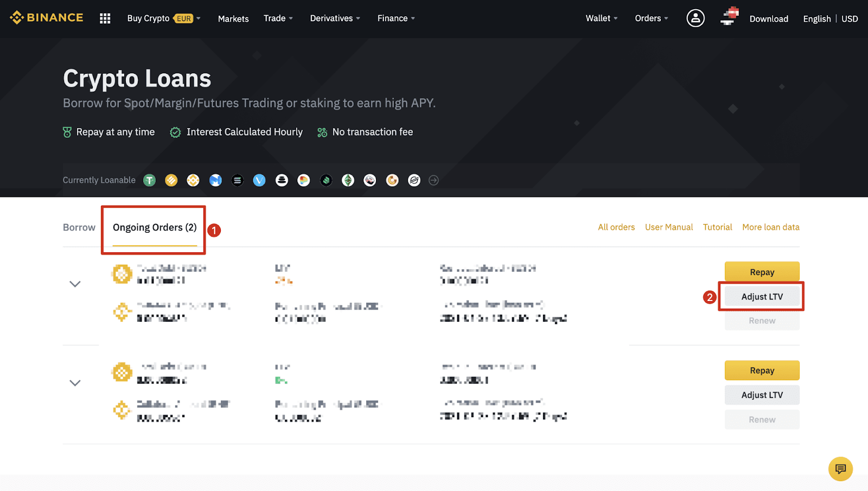Screen dimensions: 868x491
Task: Open the Derivatives dropdown menu
Action: [335, 18]
